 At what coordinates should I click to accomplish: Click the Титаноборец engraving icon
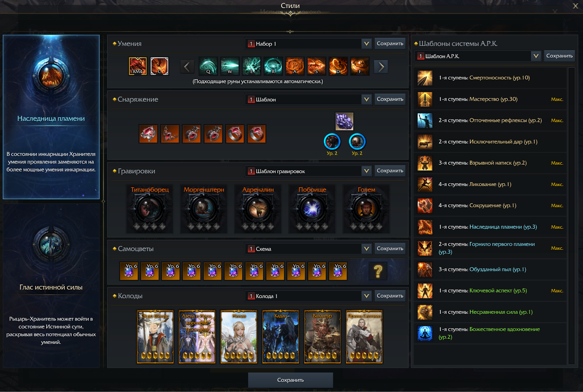[150, 209]
